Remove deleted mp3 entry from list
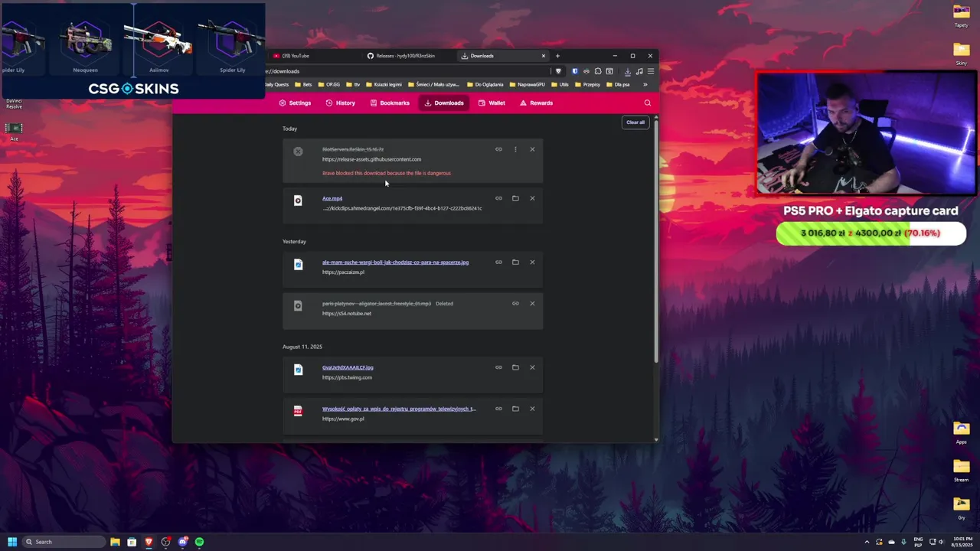The image size is (980, 551). (532, 303)
